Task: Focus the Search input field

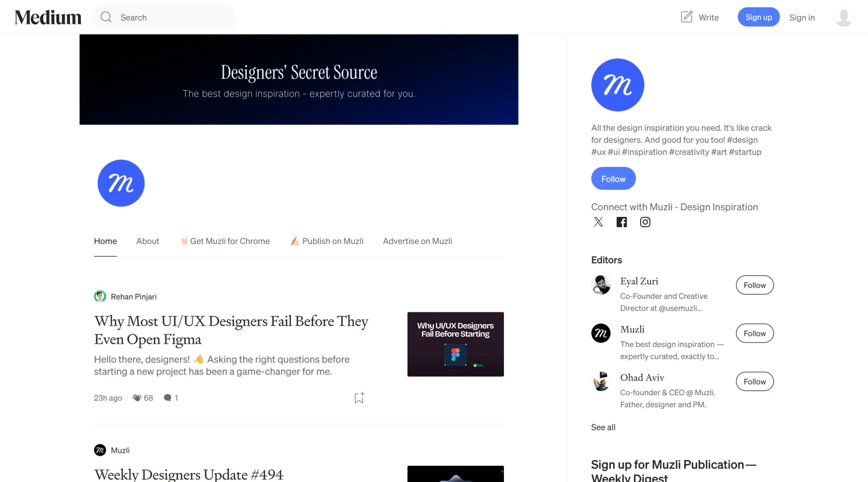Action: coord(164,17)
